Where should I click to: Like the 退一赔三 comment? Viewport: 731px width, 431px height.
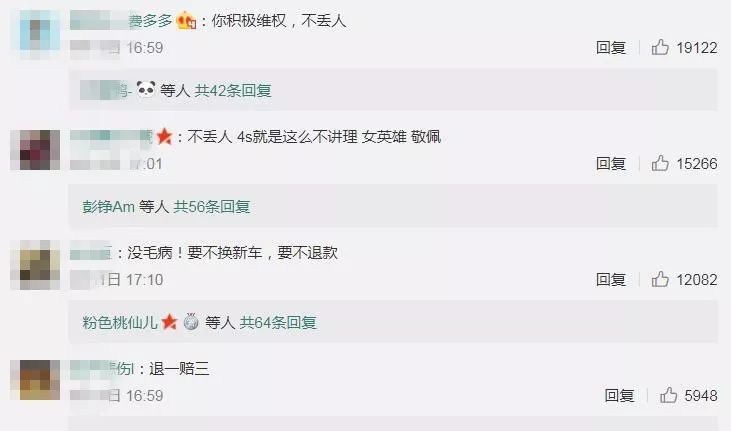click(669, 395)
